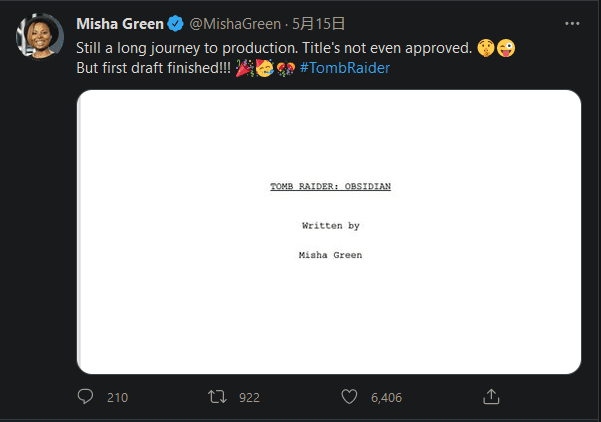Open the #TombRaider hashtag
Viewport: 601px width, 422px height.
[345, 68]
